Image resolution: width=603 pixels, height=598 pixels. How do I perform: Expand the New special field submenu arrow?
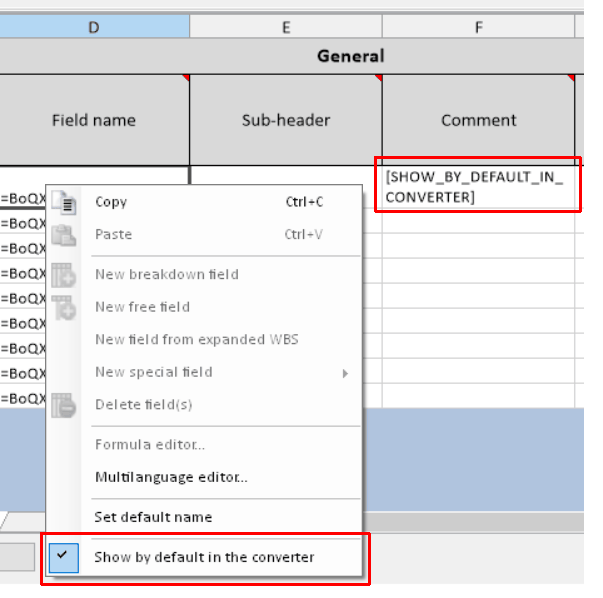click(x=345, y=373)
